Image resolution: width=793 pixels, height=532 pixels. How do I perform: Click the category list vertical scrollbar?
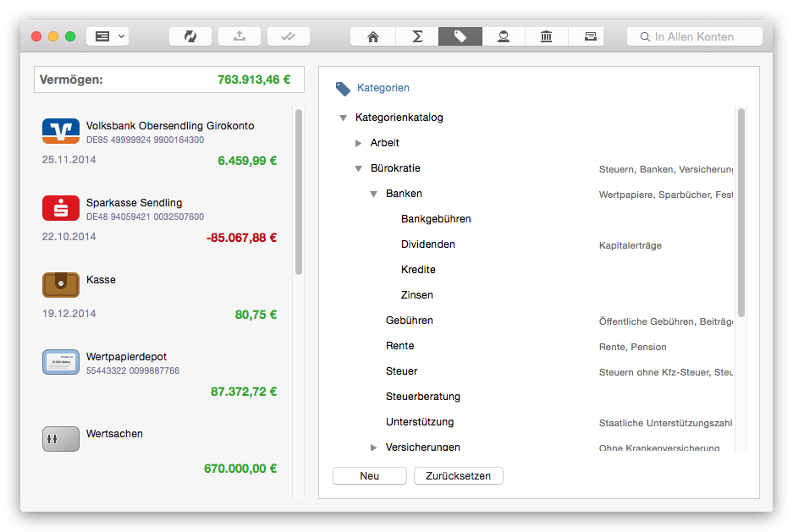click(741, 211)
